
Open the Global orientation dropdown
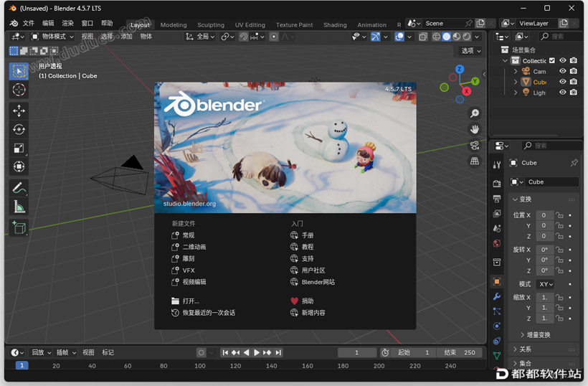pos(200,37)
